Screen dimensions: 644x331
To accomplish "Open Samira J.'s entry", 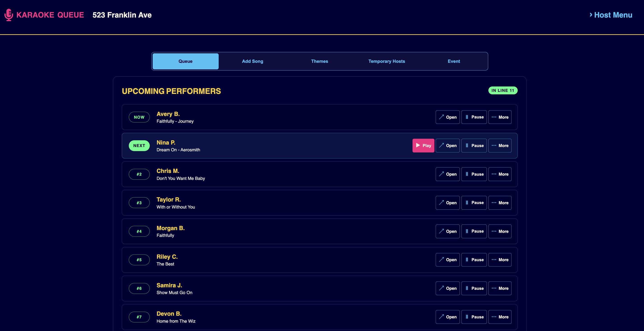I will (x=447, y=288).
